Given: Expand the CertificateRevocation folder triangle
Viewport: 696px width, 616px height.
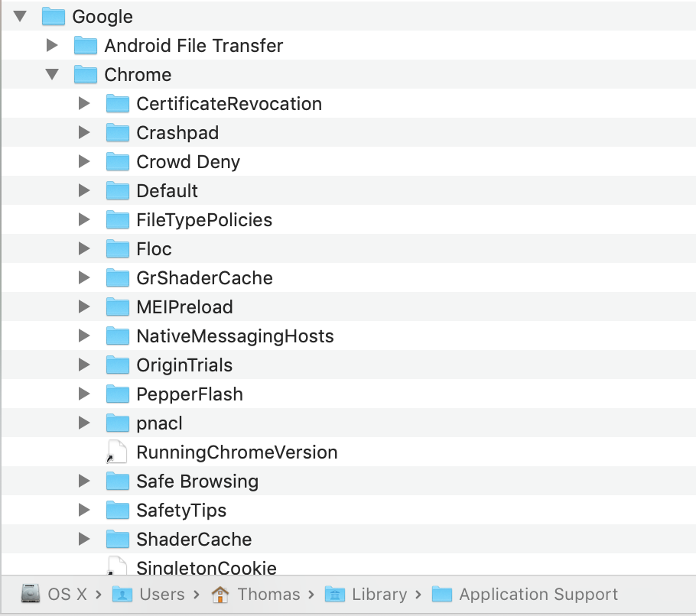Looking at the screenshot, I should 84,103.
